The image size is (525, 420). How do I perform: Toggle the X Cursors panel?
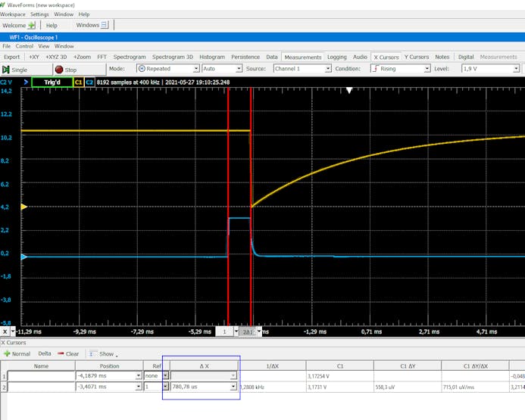(x=385, y=57)
